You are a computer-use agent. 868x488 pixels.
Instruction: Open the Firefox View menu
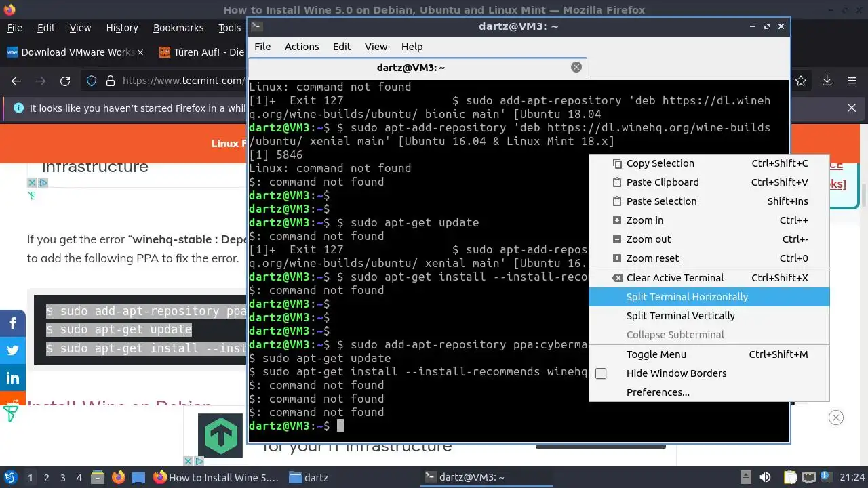[80, 28]
